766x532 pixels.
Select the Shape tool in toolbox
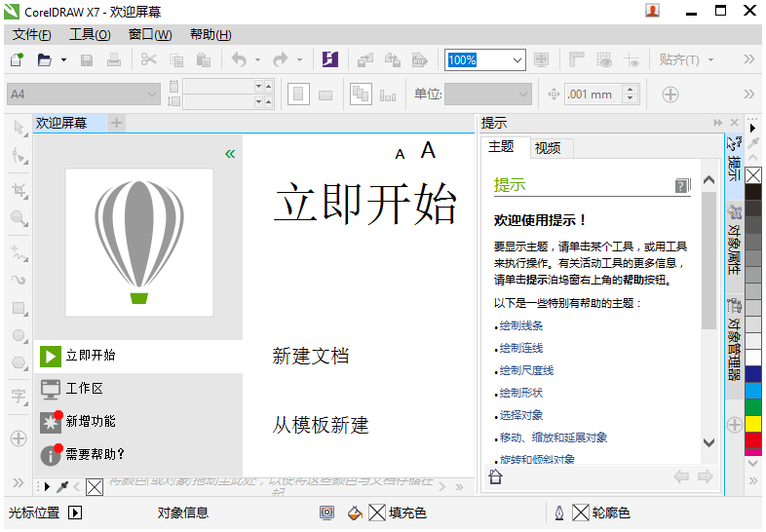[19, 156]
